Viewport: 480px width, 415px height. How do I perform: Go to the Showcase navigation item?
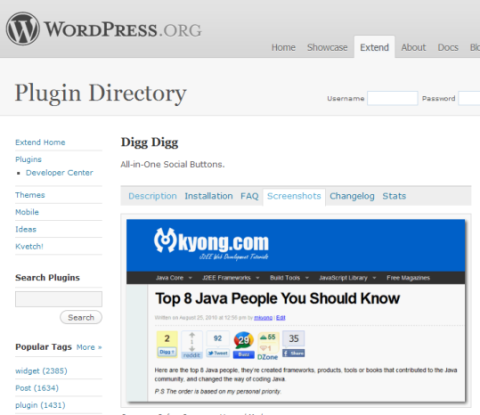327,48
